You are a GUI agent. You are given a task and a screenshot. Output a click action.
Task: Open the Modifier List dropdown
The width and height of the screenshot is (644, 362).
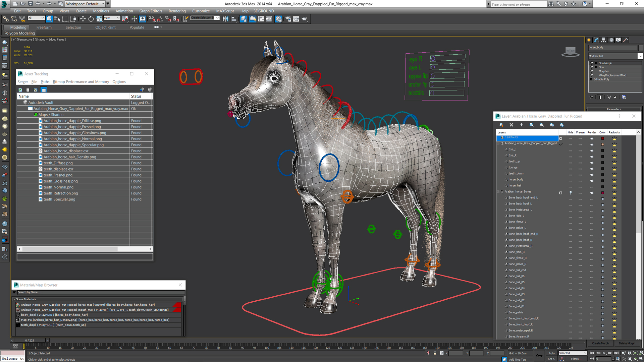point(615,56)
